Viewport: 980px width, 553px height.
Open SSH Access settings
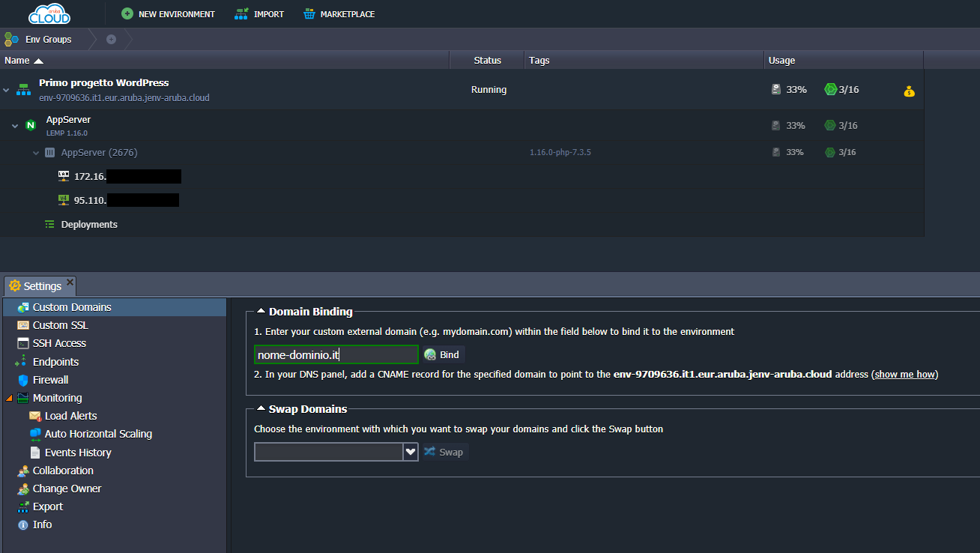59,343
